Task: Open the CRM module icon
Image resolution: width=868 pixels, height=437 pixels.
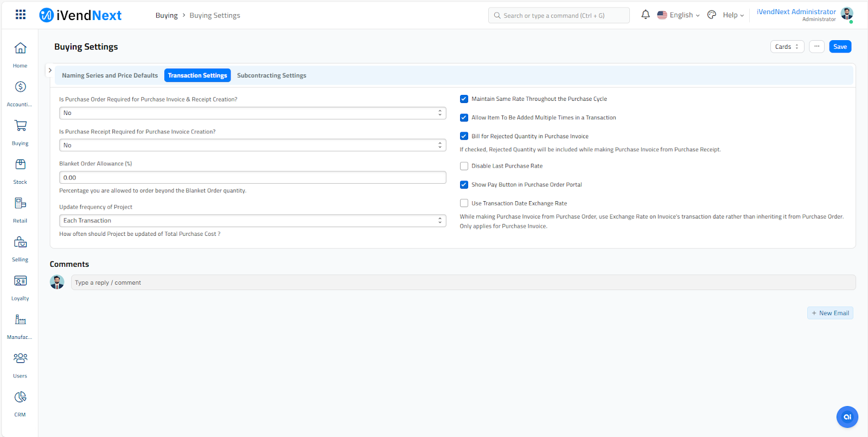Action: tap(20, 397)
